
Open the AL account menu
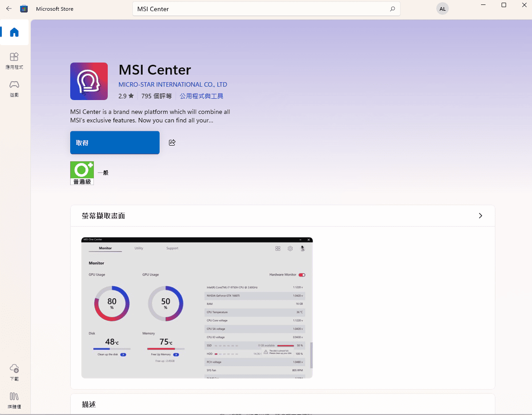[x=442, y=8]
